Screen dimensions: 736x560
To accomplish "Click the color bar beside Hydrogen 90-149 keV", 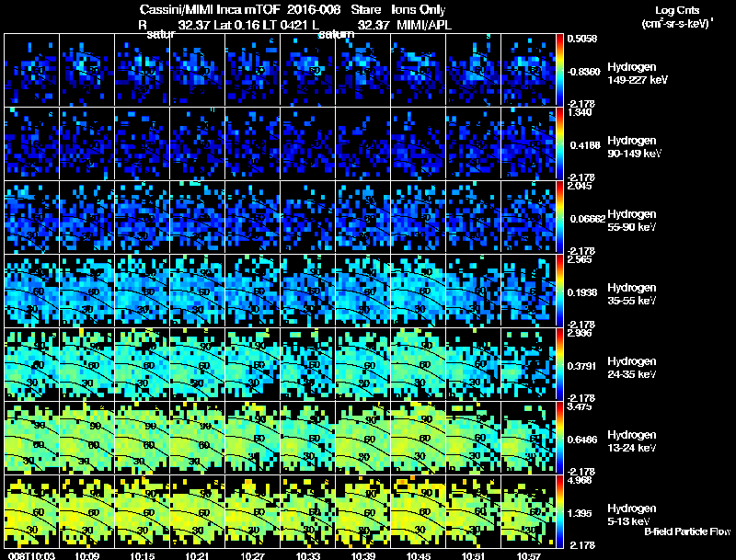I will pos(559,143).
